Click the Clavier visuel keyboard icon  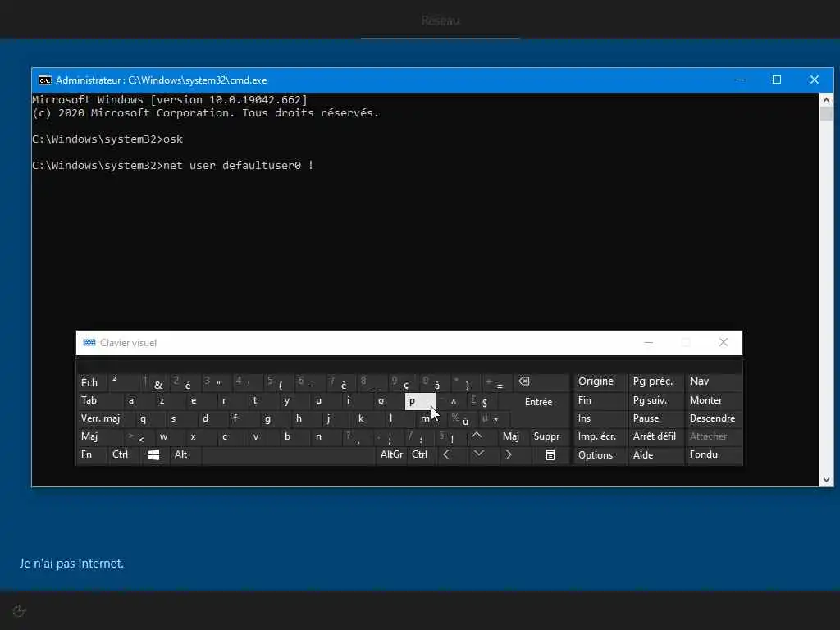coord(89,343)
